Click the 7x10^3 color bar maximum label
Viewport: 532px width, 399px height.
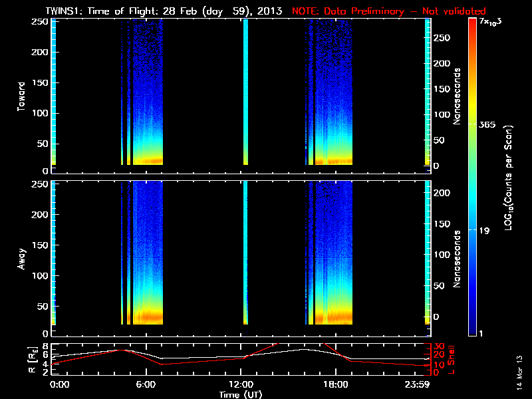click(x=489, y=21)
